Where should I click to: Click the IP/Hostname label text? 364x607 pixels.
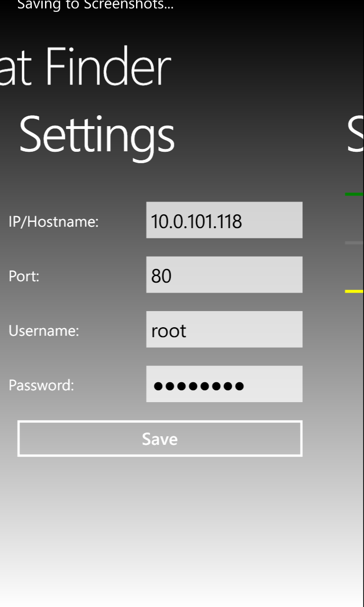click(x=53, y=221)
